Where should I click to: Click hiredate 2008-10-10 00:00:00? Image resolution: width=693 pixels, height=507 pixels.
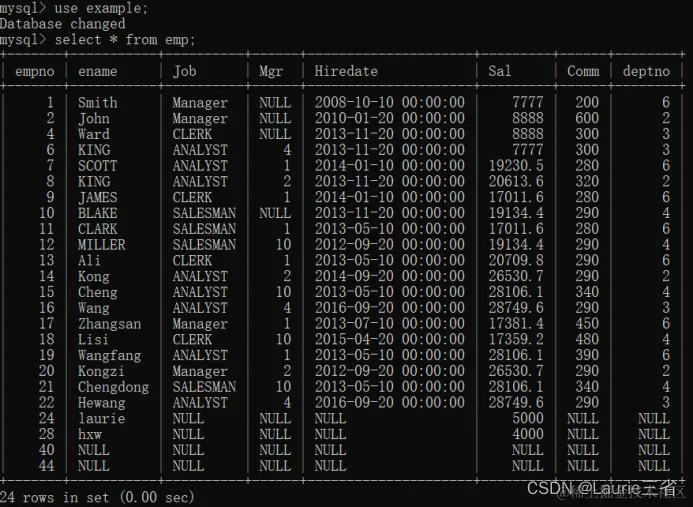click(x=389, y=103)
